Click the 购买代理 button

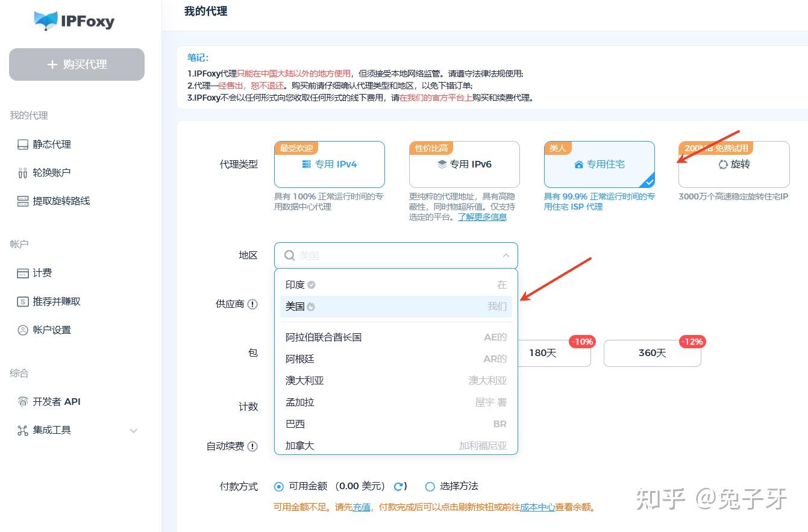77,64
